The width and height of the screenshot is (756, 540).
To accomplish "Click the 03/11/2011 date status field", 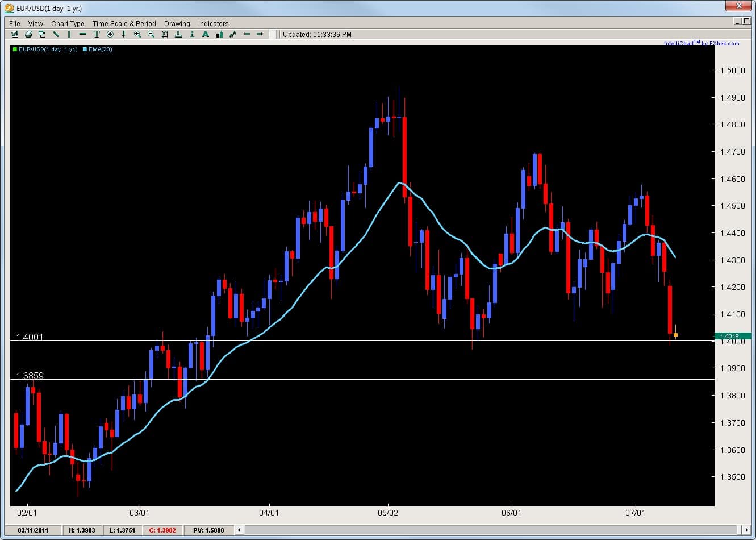I will coord(33,530).
